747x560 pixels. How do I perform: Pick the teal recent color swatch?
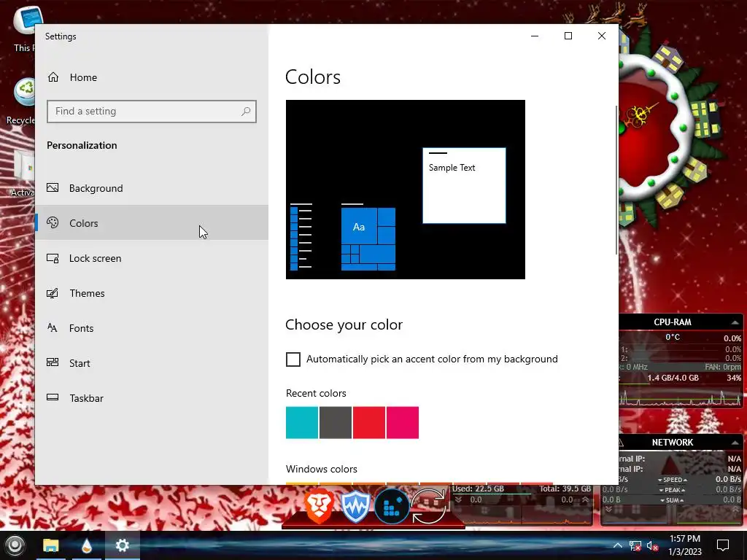302,422
